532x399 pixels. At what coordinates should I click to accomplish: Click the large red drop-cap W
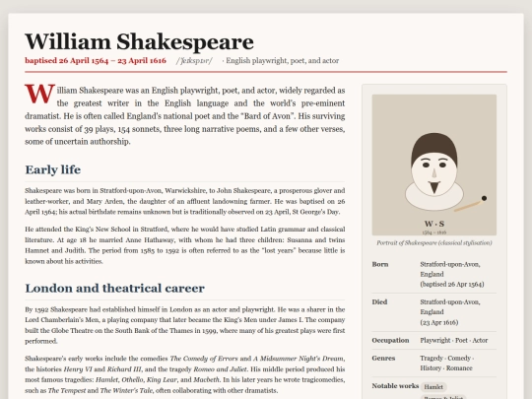pyautogui.click(x=39, y=94)
